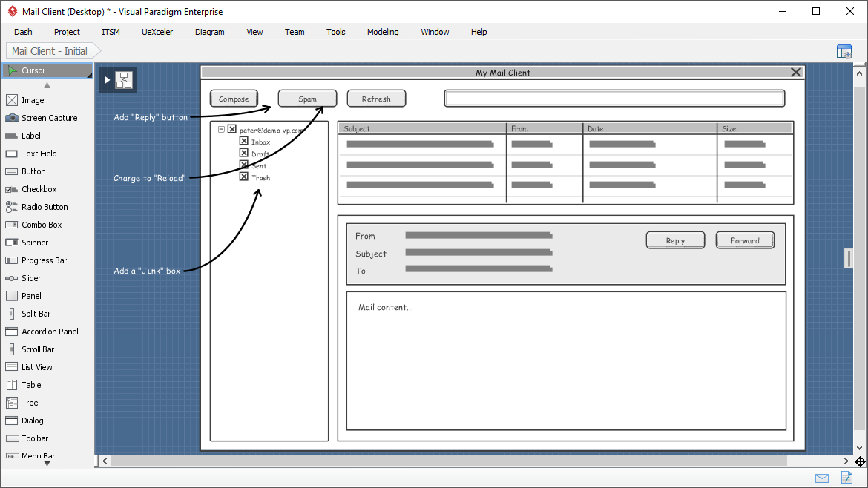Open the storyboard state icon at canvas top-left
The height and width of the screenshot is (488, 868).
point(124,80)
